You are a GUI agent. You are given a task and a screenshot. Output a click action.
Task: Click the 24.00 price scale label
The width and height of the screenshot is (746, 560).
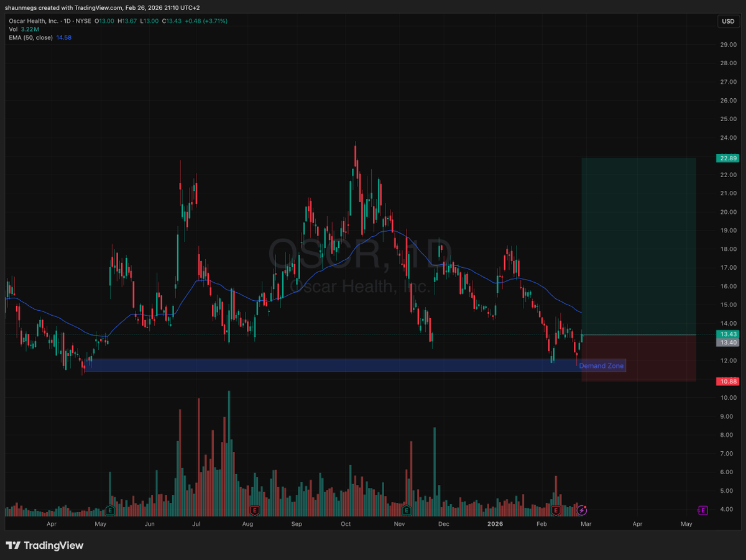(x=729, y=138)
